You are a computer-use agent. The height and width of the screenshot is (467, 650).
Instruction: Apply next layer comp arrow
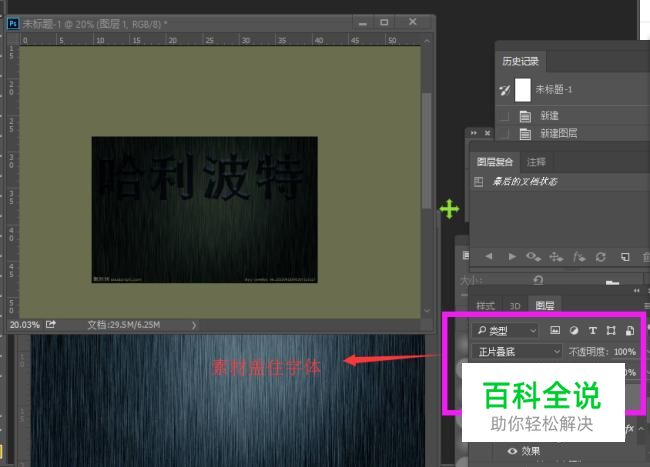[x=512, y=256]
